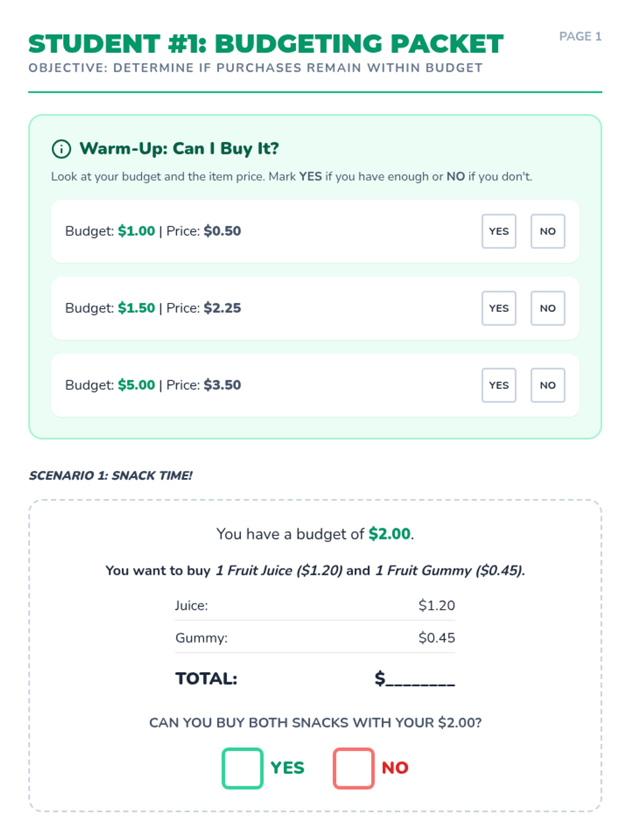Mark YES for $5.00 budget, $3.50 price

coord(498,385)
